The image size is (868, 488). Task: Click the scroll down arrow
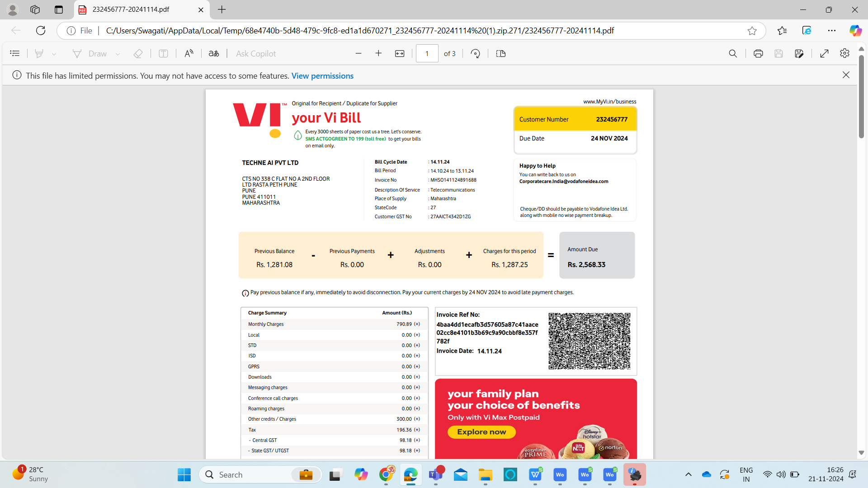coord(861,453)
